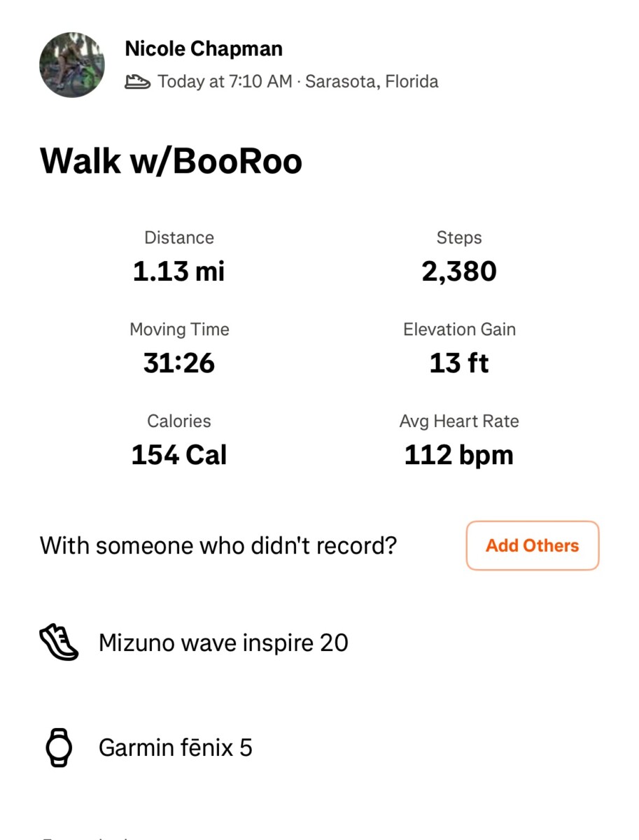The height and width of the screenshot is (840, 639).
Task: Click the walk shoe activity-type icon
Action: 137,82
